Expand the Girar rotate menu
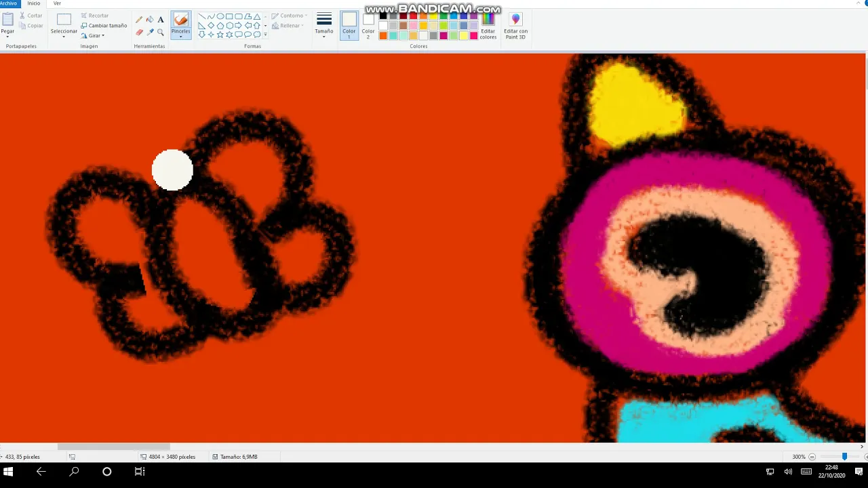This screenshot has height=488, width=868. (93, 35)
